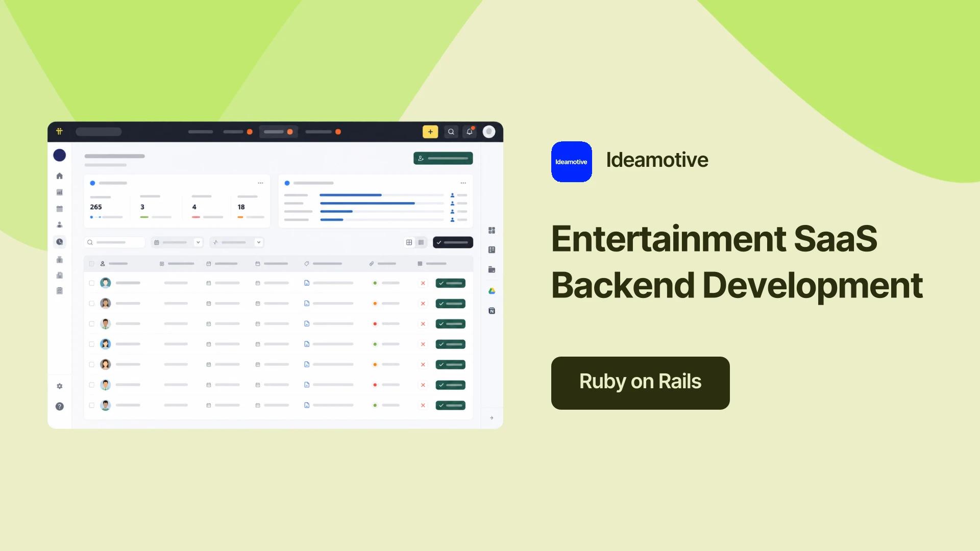The image size is (980, 551).
Task: Click the green add-user button
Action: (443, 158)
